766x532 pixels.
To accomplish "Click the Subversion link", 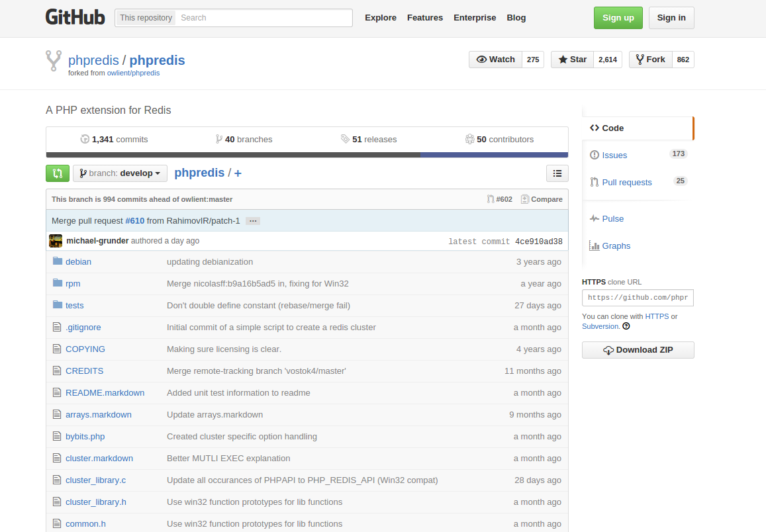I will point(600,326).
